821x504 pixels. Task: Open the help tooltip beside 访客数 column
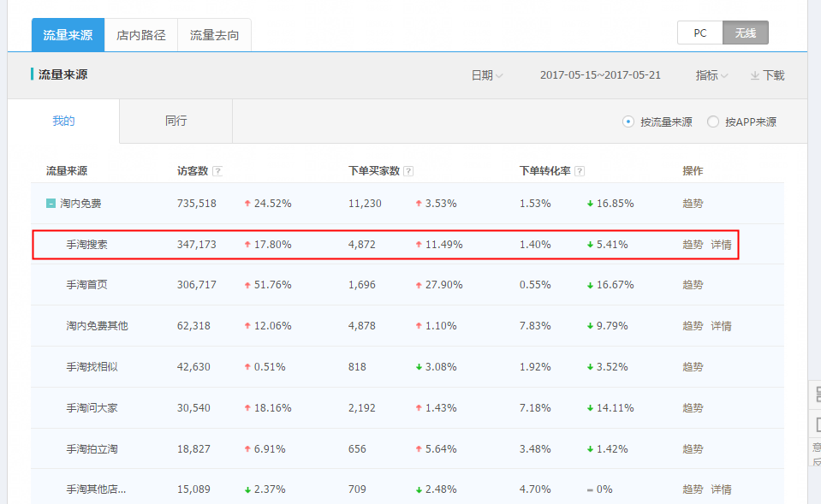[217, 170]
